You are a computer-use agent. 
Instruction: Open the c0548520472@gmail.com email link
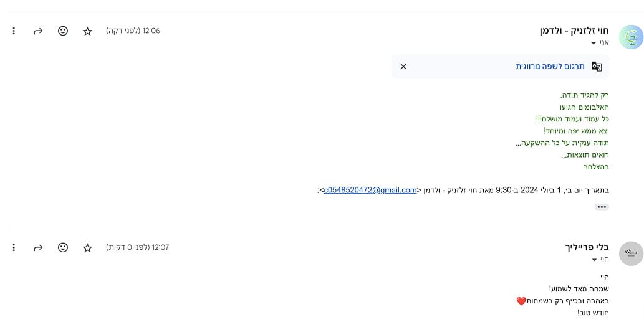370,191
